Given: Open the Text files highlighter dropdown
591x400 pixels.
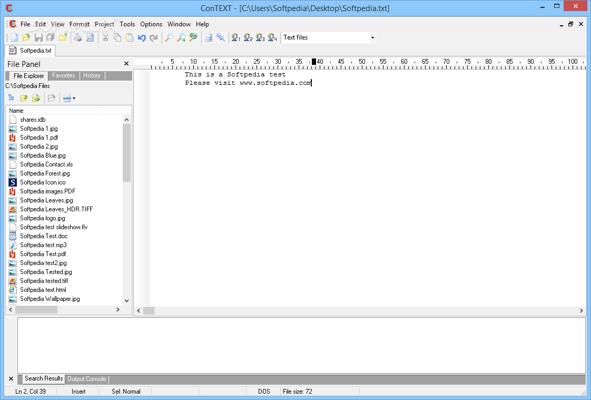Looking at the screenshot, I should [372, 37].
